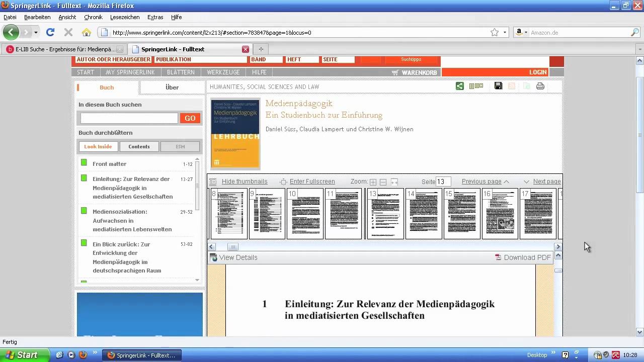Screen dimensions: 644x362
Task: Click the zoom in plus icon
Action: pos(373,182)
